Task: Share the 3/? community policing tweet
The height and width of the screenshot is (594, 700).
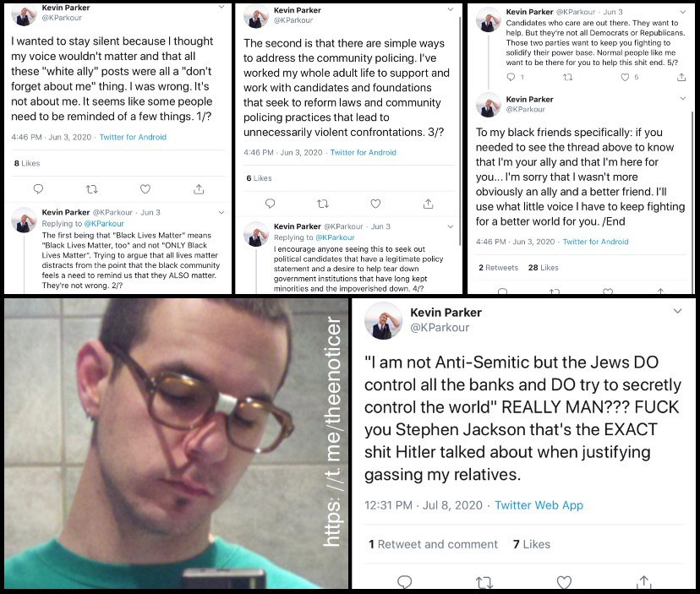Action: coord(428,204)
